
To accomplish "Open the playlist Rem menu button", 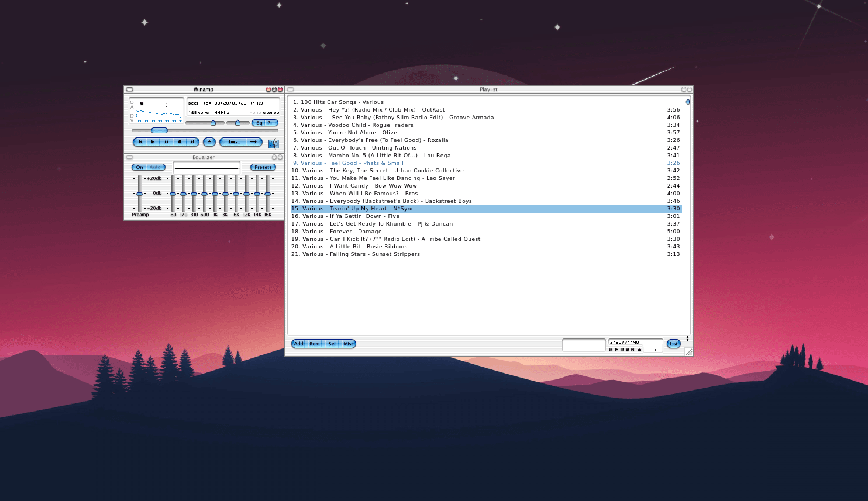I will (315, 344).
